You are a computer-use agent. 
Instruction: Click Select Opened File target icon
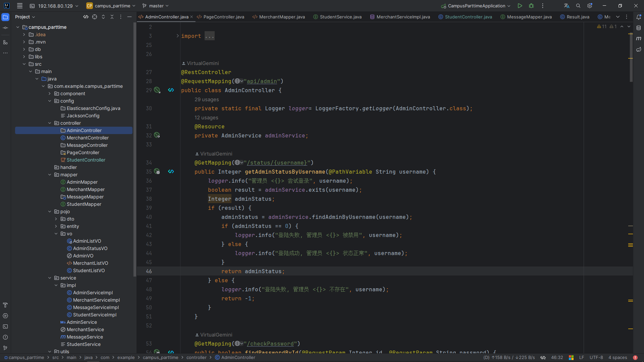(x=95, y=17)
